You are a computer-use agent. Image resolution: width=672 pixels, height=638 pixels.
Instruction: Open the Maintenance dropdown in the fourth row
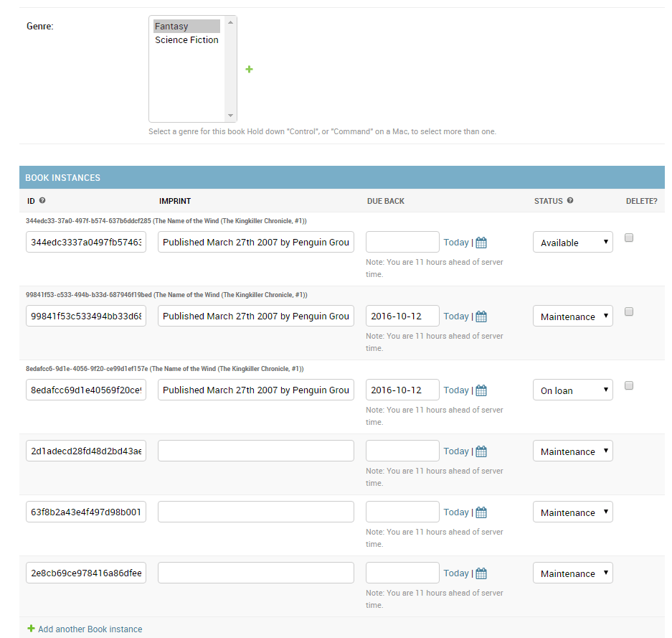(x=572, y=451)
